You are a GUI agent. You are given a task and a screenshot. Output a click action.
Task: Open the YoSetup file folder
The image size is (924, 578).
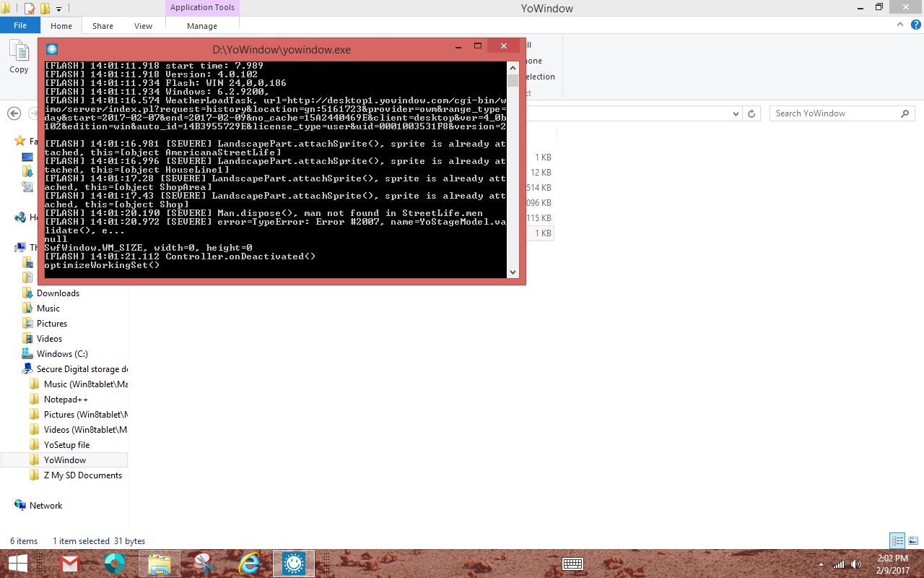66,445
